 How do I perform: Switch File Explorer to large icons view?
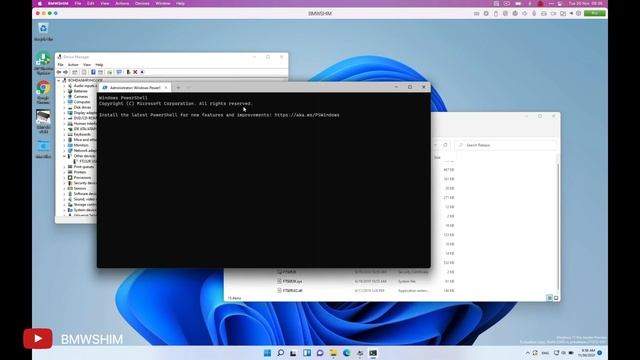(x=556, y=298)
